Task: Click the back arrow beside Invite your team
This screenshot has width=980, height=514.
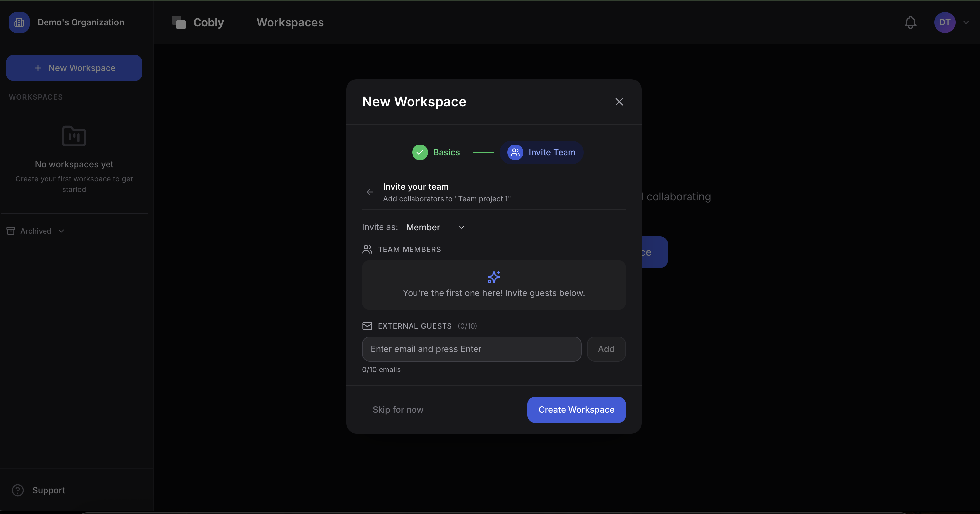Action: [x=370, y=192]
